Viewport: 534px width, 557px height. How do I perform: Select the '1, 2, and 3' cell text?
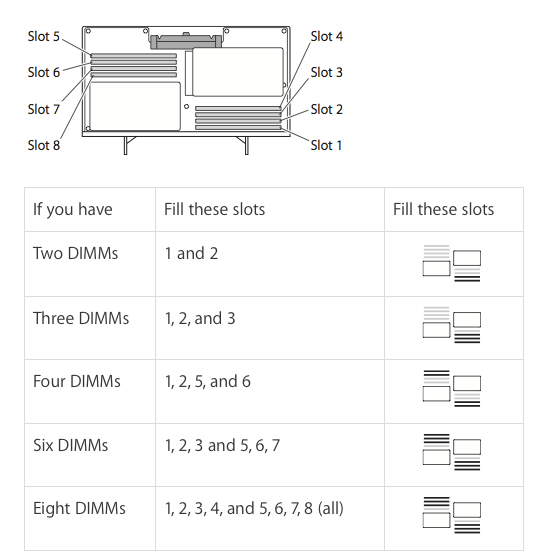click(x=200, y=318)
